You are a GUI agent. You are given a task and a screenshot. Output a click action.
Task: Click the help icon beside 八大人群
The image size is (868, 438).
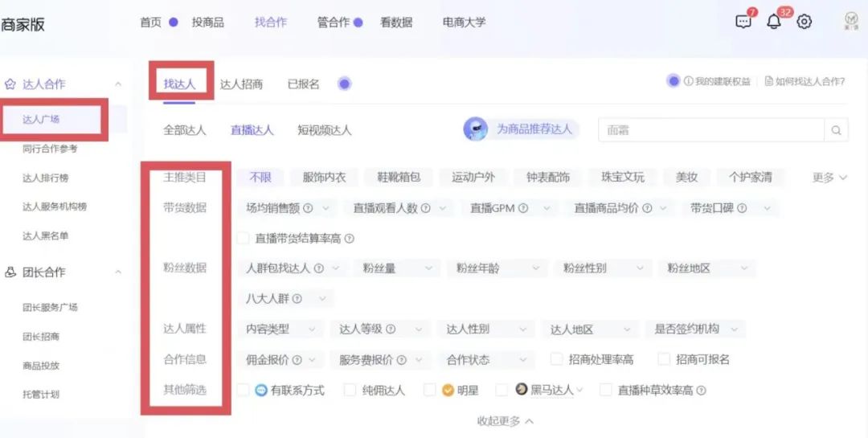click(297, 298)
